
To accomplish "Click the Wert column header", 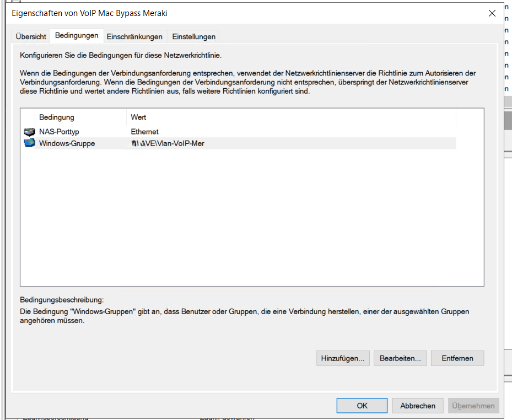I will 138,117.
